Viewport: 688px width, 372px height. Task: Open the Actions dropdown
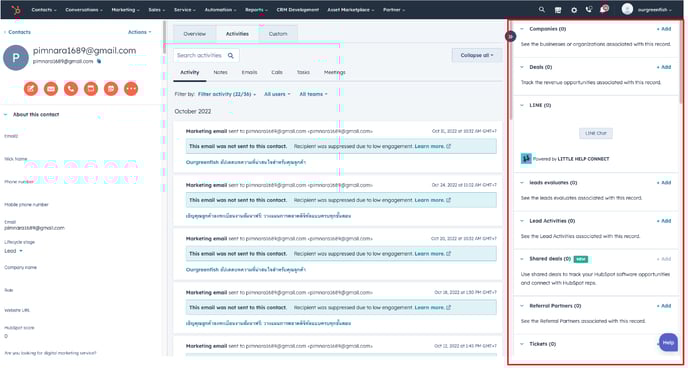[140, 32]
